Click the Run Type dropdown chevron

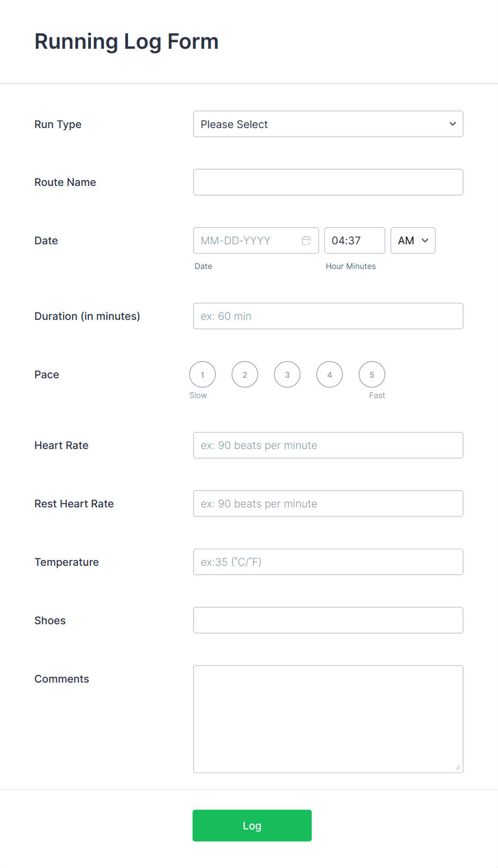[x=452, y=124]
